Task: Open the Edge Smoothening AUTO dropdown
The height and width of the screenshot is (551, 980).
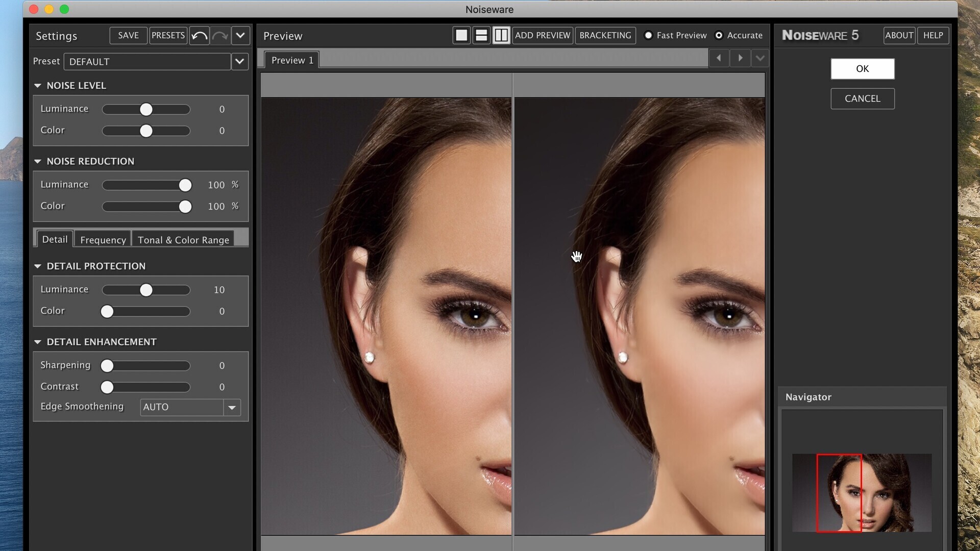Action: (x=190, y=407)
